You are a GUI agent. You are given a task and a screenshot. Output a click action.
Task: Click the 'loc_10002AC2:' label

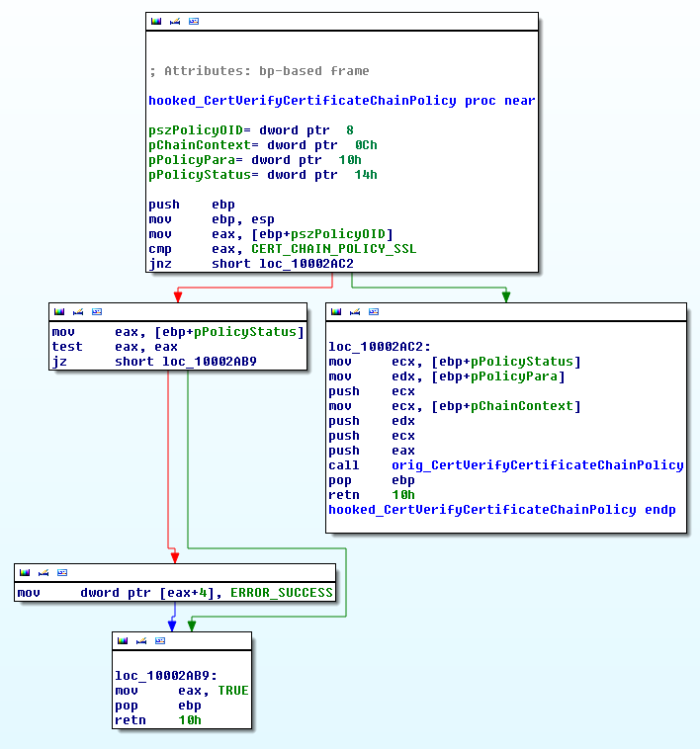tap(380, 347)
